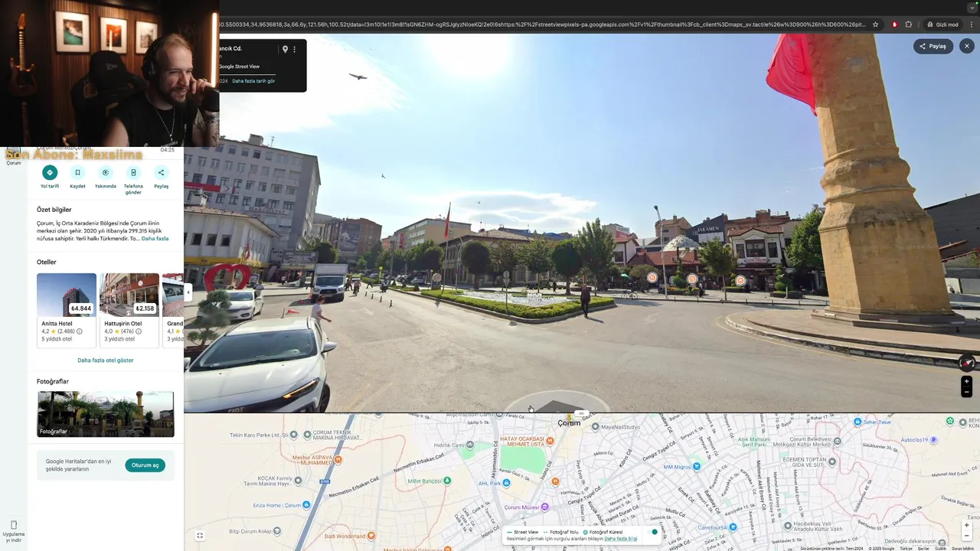This screenshot has width=980, height=551.
Task: Zoom in on the map with plus
Action: pyautogui.click(x=967, y=526)
